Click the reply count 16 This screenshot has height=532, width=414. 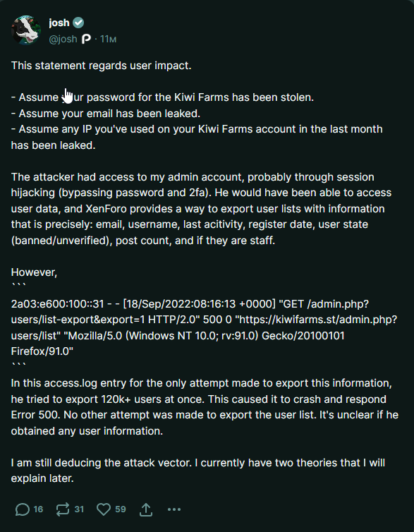(x=38, y=509)
